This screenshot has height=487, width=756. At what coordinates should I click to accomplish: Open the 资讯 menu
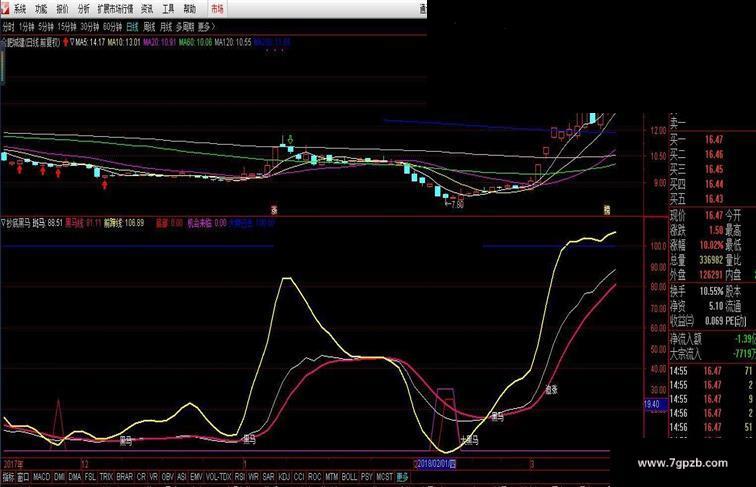[x=147, y=9]
